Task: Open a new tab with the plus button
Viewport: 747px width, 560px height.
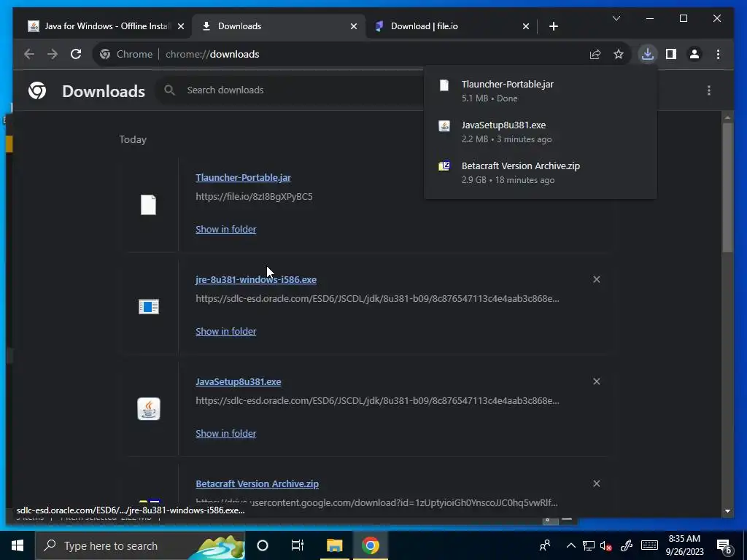Action: [553, 26]
